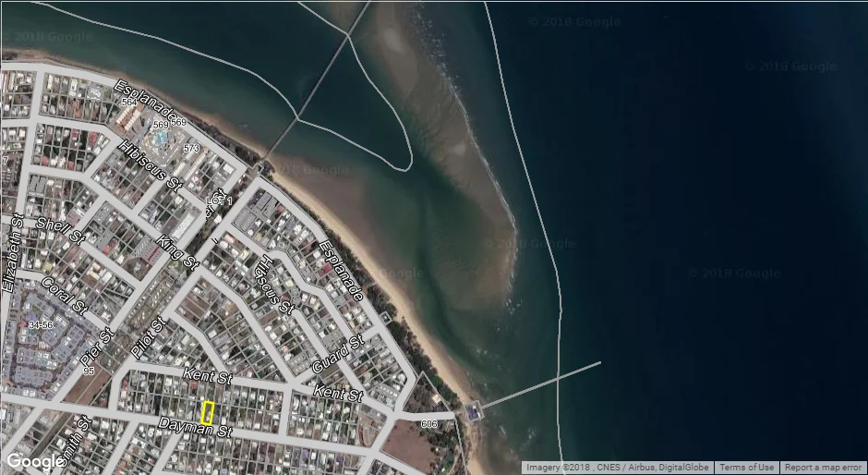Select the yellow highlighted property parcel

[208, 412]
